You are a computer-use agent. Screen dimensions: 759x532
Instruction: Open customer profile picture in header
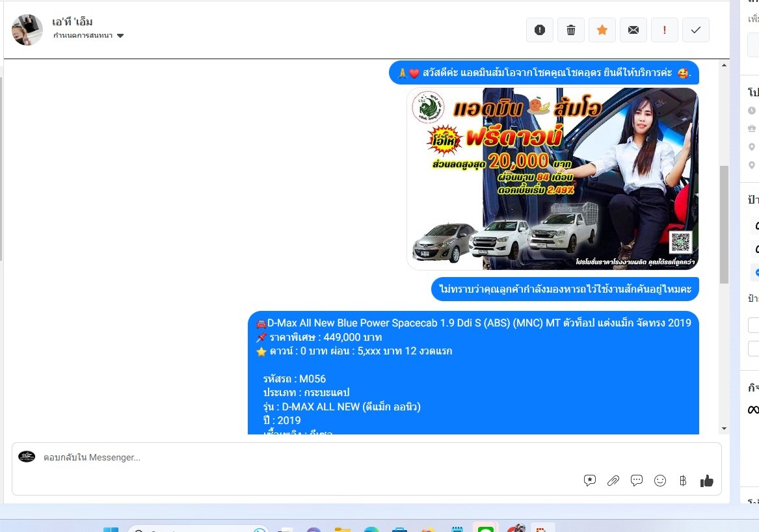[x=27, y=29]
